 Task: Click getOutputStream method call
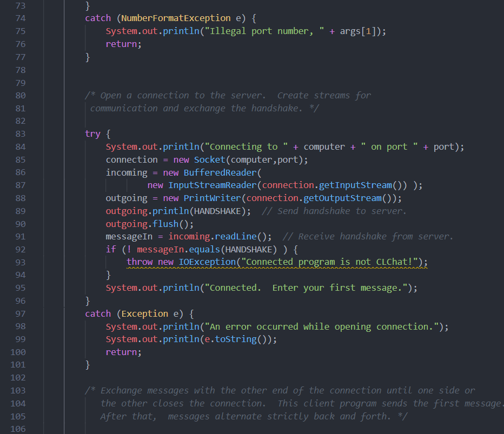pyautogui.click(x=342, y=198)
